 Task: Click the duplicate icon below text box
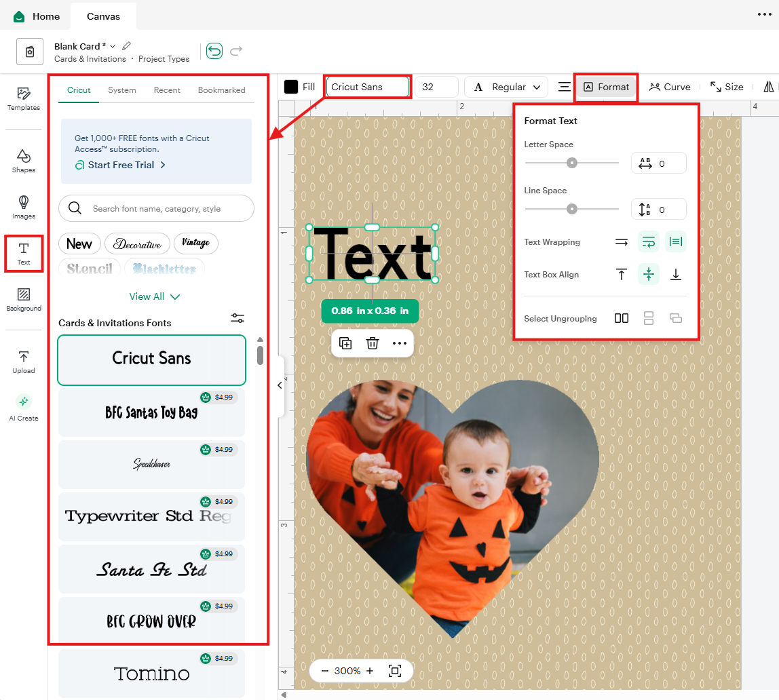click(x=345, y=343)
